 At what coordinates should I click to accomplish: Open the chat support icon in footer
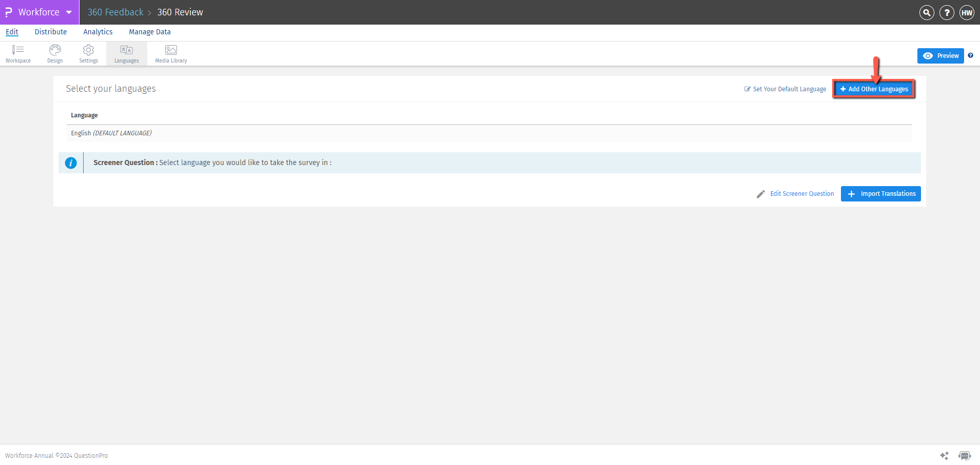click(x=965, y=455)
